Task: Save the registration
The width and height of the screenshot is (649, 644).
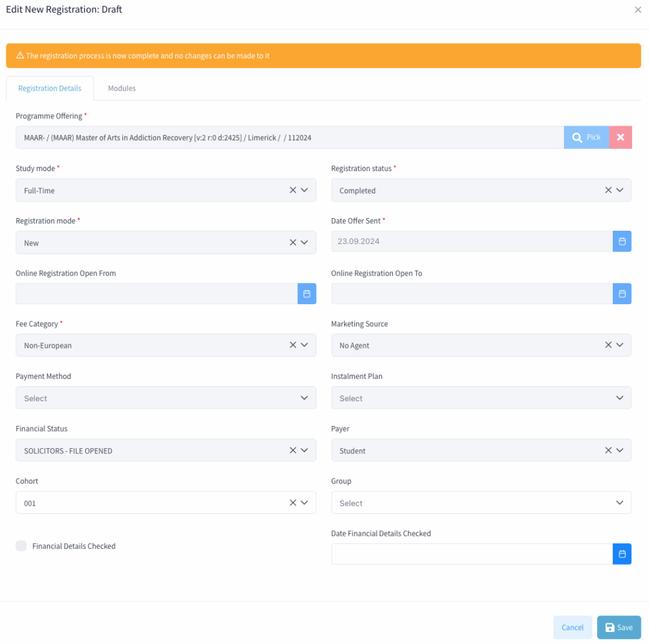Action: (x=619, y=628)
